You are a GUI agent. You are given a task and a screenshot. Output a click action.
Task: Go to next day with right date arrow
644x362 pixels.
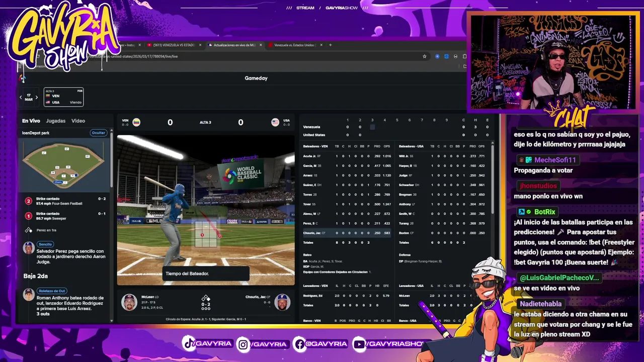37,97
